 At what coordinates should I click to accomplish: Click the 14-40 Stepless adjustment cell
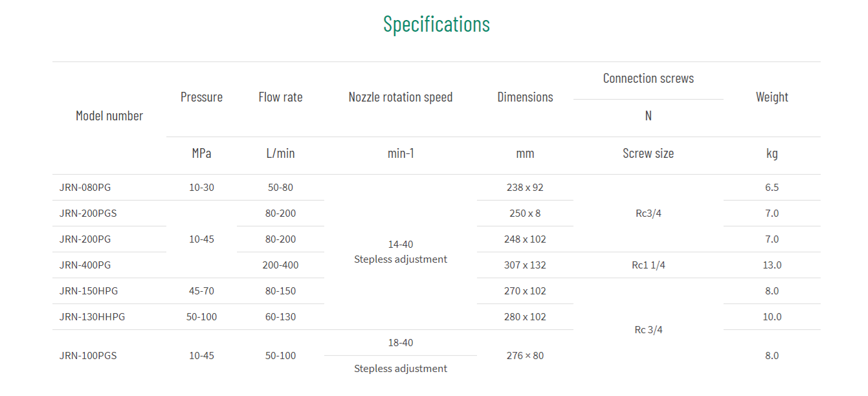point(401,252)
